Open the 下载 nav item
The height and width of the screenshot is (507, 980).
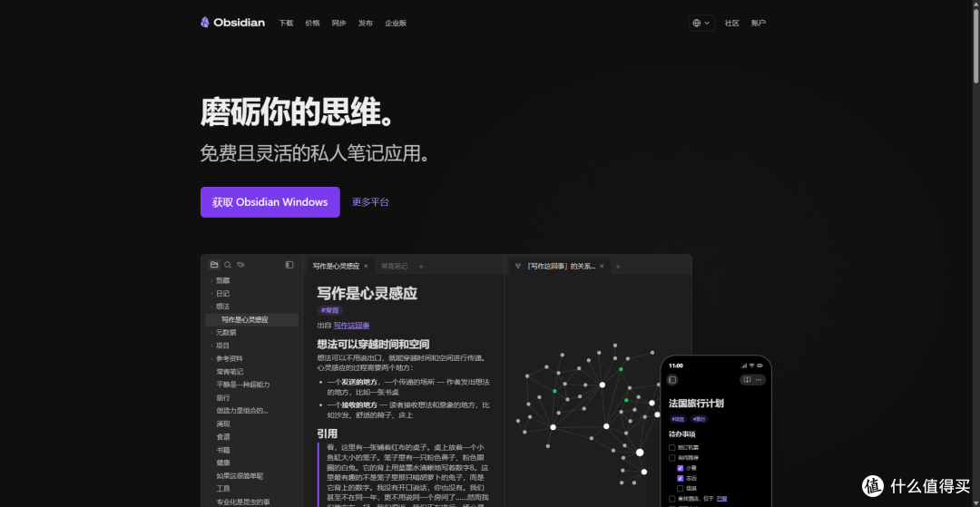[x=286, y=23]
